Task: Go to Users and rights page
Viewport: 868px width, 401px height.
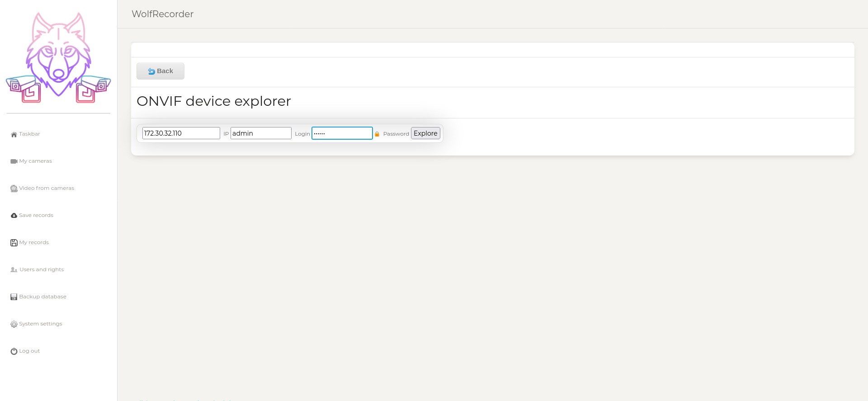Action: (x=42, y=269)
